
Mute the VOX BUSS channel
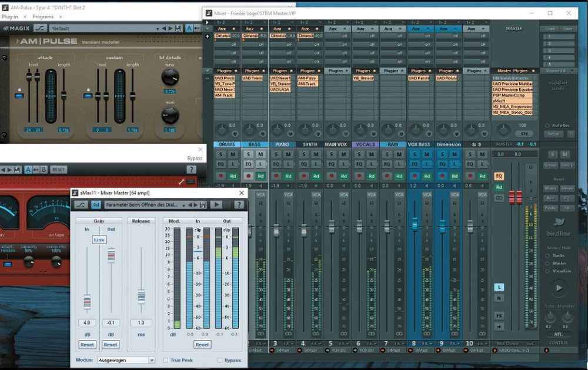point(427,154)
